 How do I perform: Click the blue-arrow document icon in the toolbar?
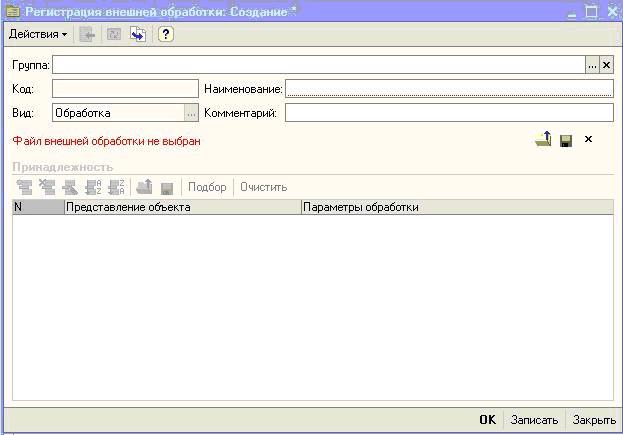138,34
